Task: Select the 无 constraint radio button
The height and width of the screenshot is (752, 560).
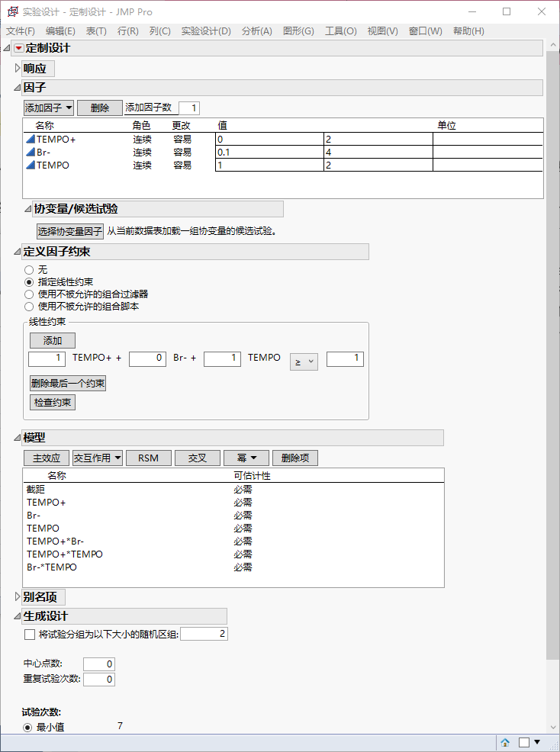Action: [x=29, y=270]
